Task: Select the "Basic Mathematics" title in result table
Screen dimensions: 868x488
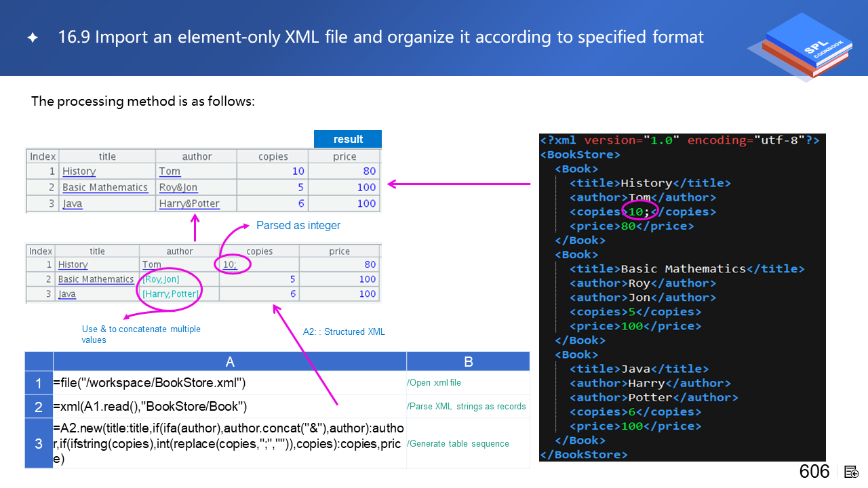Action: 104,188
